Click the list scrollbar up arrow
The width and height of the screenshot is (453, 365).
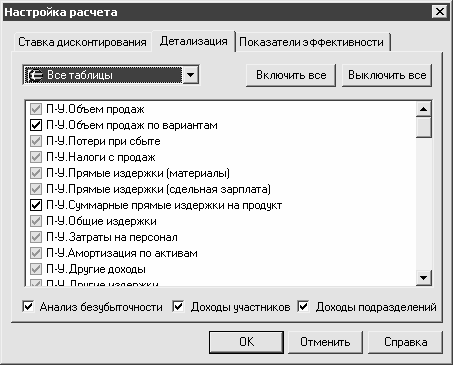(x=424, y=109)
